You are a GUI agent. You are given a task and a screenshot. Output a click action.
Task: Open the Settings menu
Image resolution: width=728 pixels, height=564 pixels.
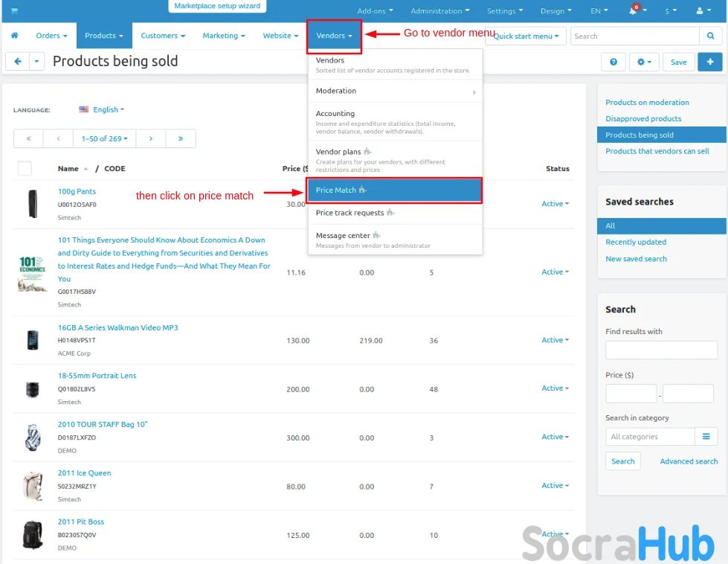pos(505,10)
